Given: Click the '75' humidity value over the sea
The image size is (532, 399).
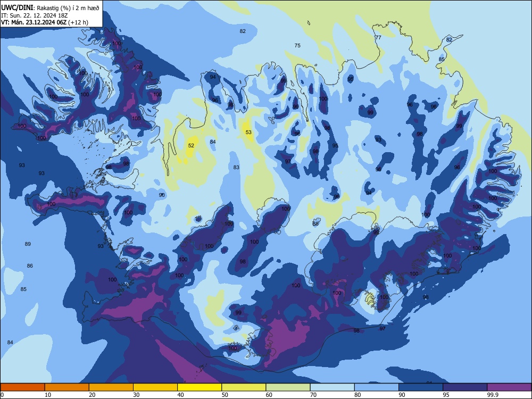Looking at the screenshot, I should [x=297, y=45].
